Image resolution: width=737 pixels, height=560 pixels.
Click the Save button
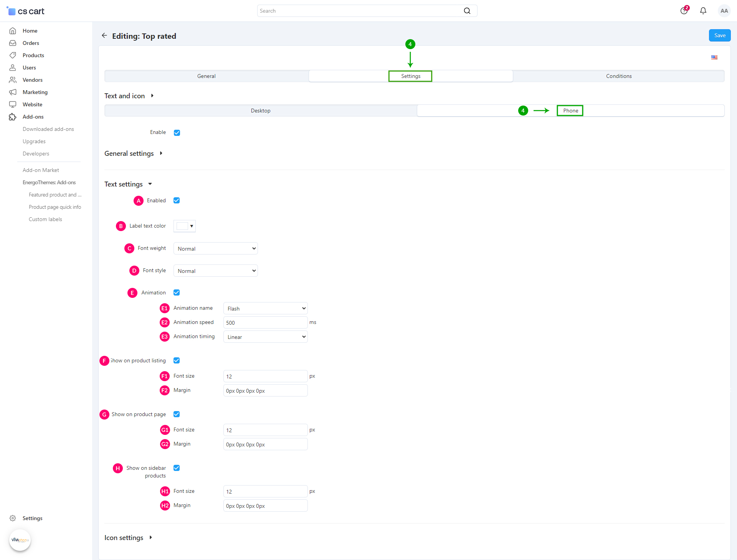coord(719,35)
